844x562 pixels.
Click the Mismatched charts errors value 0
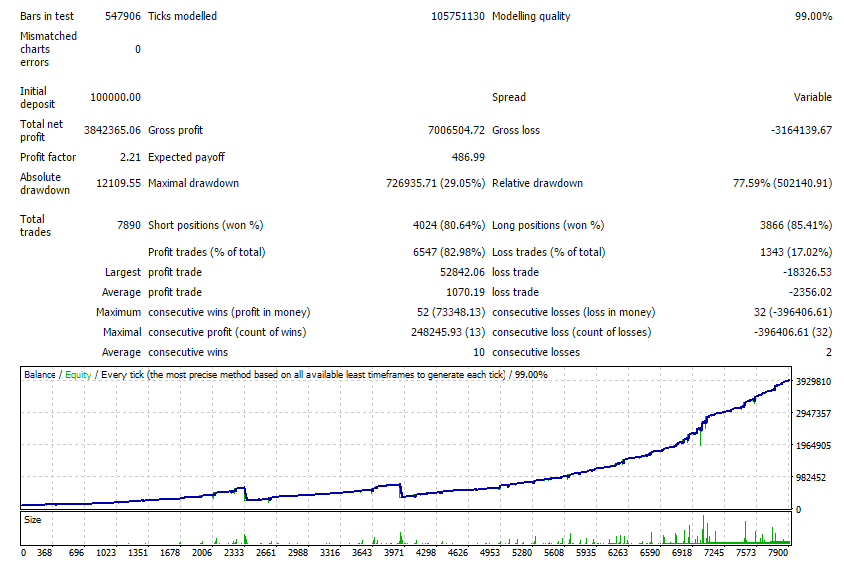tap(138, 50)
